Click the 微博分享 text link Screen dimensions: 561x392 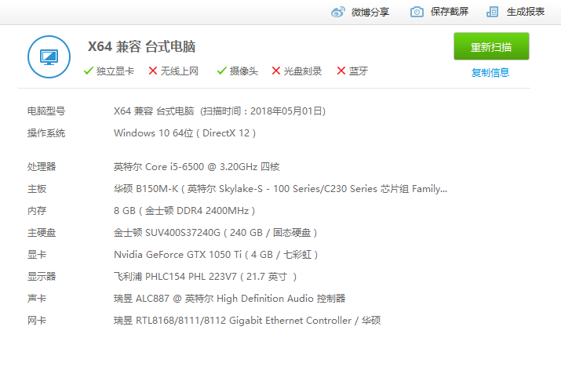tap(370, 12)
